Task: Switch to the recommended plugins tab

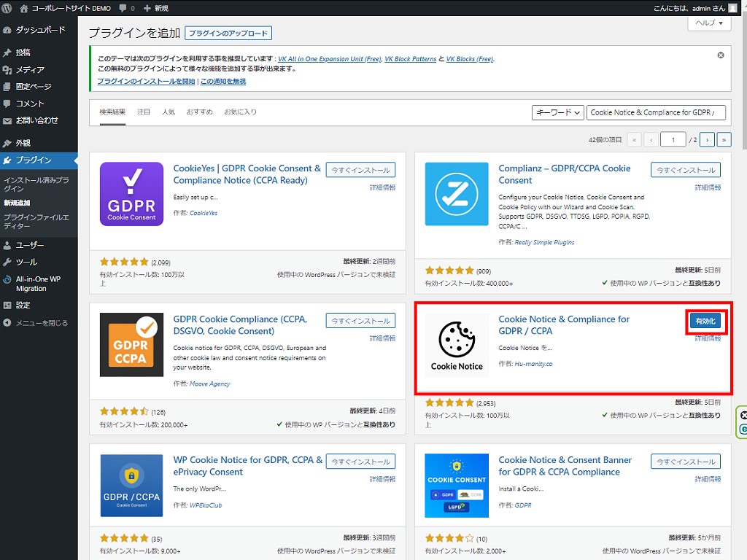Action: [199, 112]
